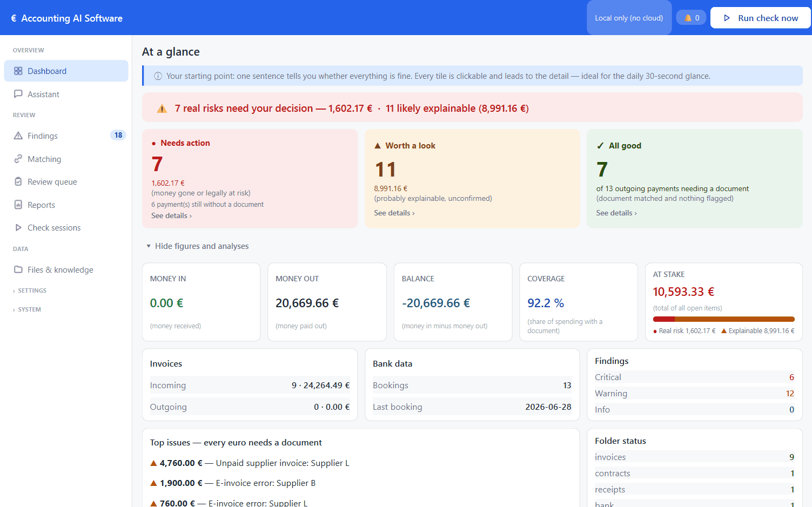Viewport: 812px width, 507px height.
Task: Expand the SYSTEM sidebar group
Action: pos(27,309)
